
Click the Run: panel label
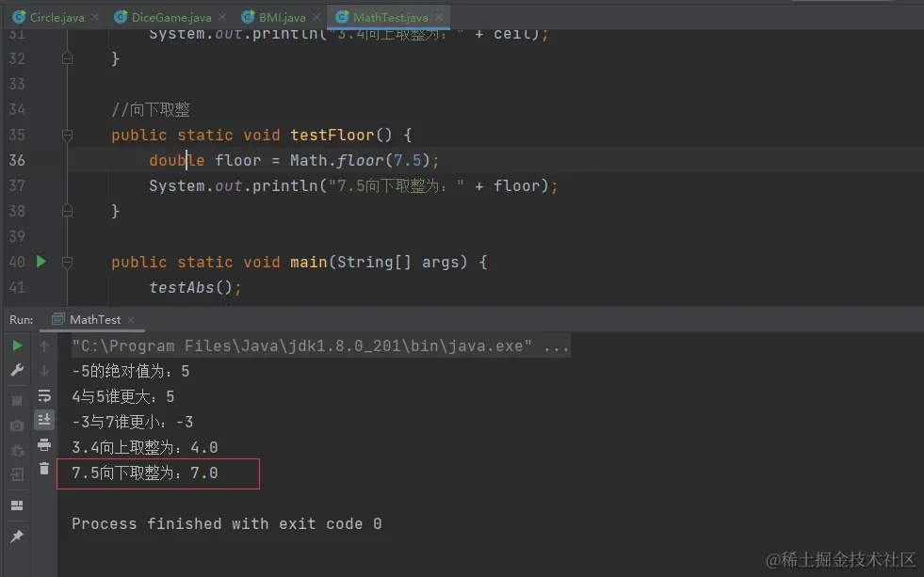(x=22, y=320)
